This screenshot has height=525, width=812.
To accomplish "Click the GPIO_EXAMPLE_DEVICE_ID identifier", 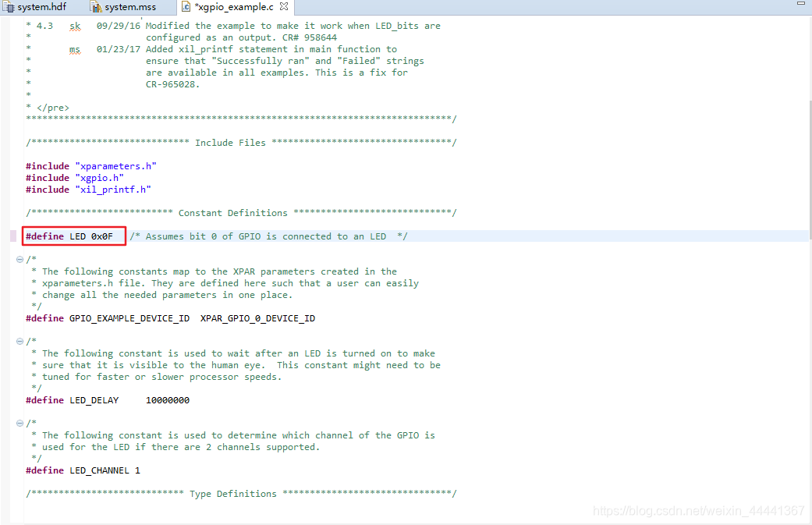I will (129, 318).
